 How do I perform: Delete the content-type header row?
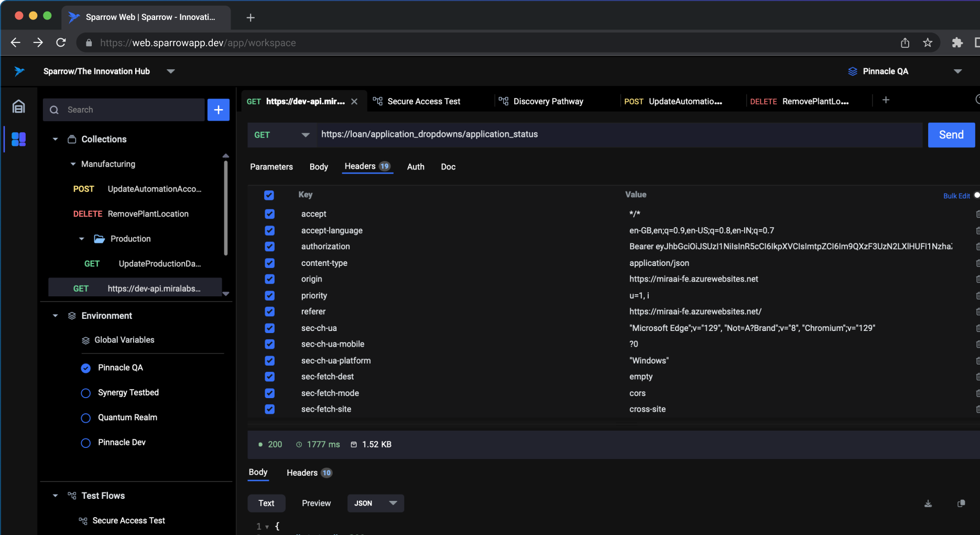977,263
